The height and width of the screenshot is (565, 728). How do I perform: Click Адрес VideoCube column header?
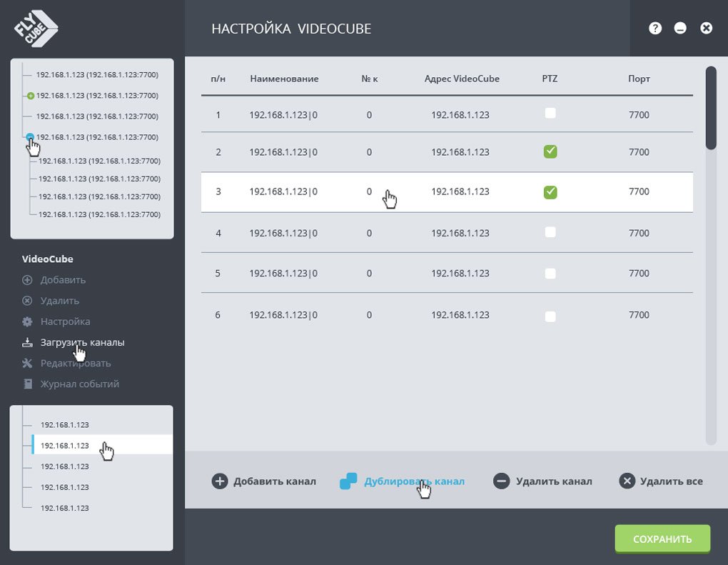tap(462, 79)
